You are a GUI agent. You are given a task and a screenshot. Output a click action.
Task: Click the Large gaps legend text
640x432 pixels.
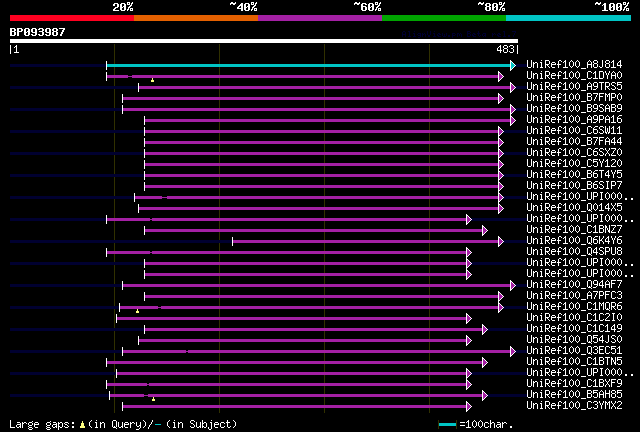pyautogui.click(x=44, y=424)
